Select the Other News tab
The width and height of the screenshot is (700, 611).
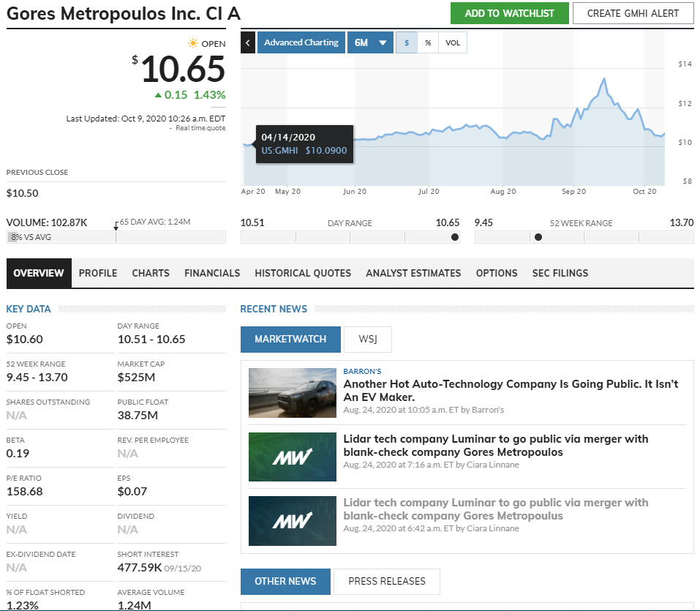click(x=285, y=582)
